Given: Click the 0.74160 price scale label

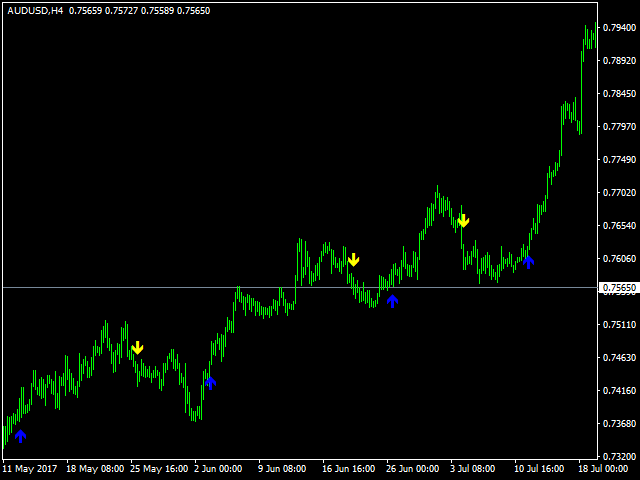Looking at the screenshot, I should [x=619, y=391].
